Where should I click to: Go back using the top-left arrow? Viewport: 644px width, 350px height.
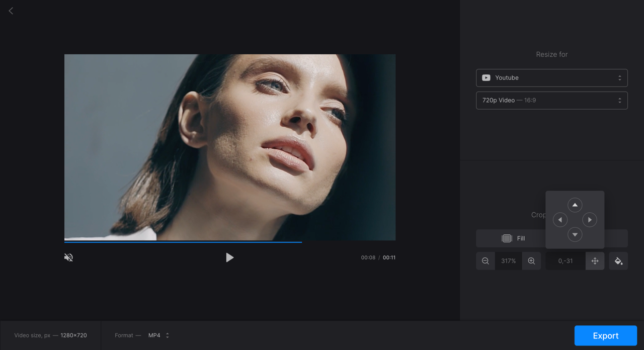coord(11,11)
